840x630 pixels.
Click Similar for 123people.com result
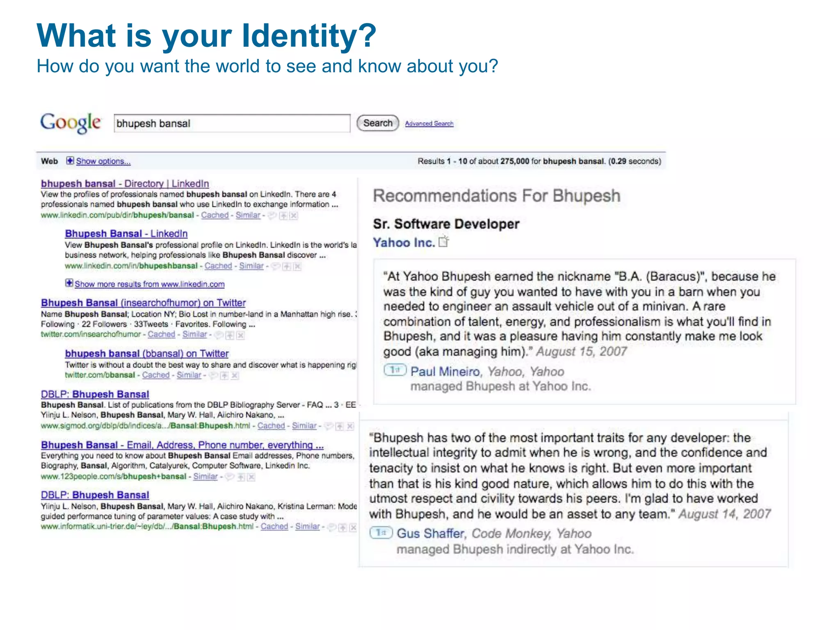click(x=205, y=476)
